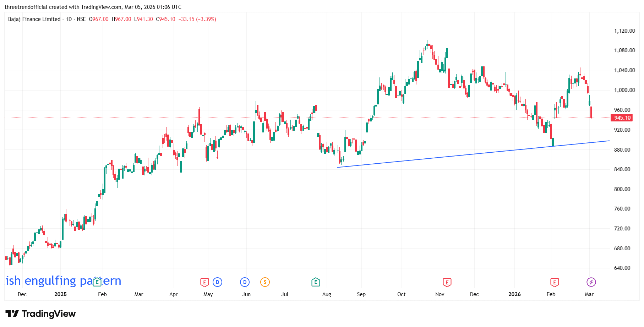Image resolution: width=644 pixels, height=327 pixels.
Task: Click the 'threetrendofficial created with TradingView.com' caption
Action: (x=63, y=7)
